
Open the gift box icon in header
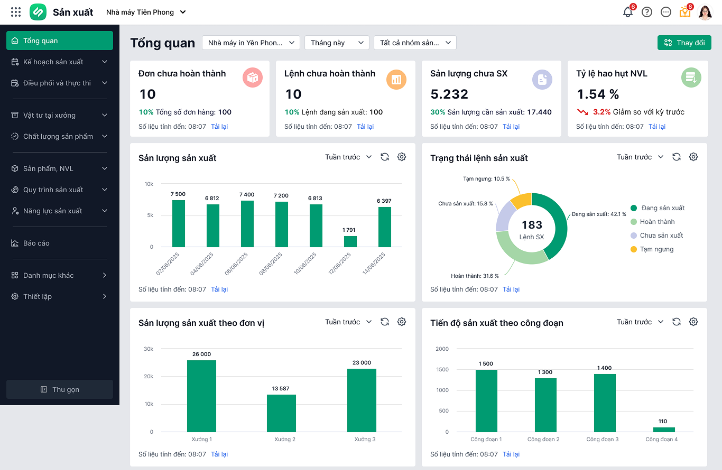point(685,12)
